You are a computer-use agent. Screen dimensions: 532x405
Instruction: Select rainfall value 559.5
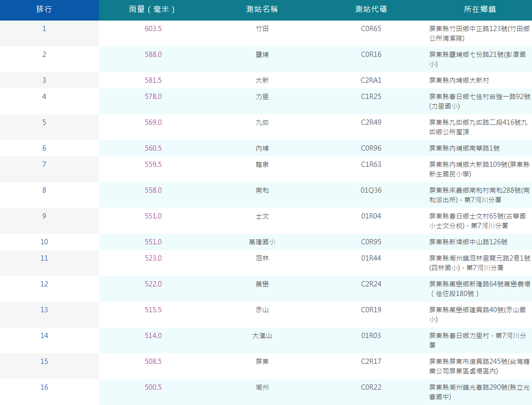(153, 164)
